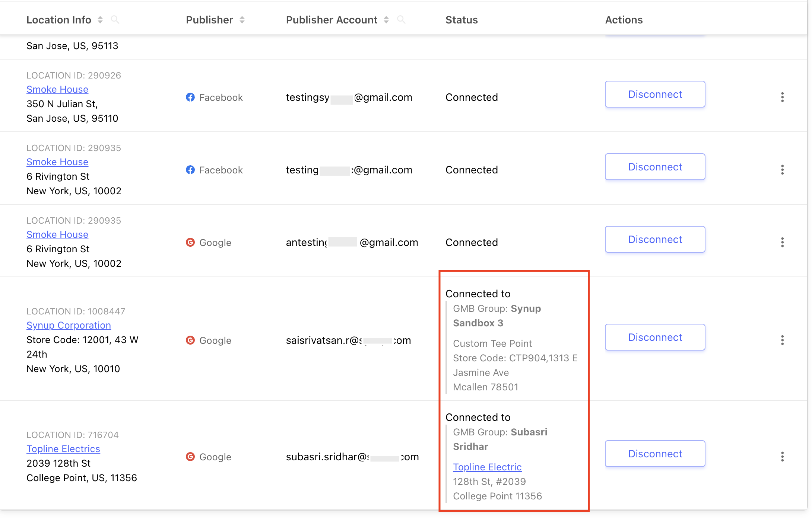Open the Topline Electrics location link

[x=63, y=449]
